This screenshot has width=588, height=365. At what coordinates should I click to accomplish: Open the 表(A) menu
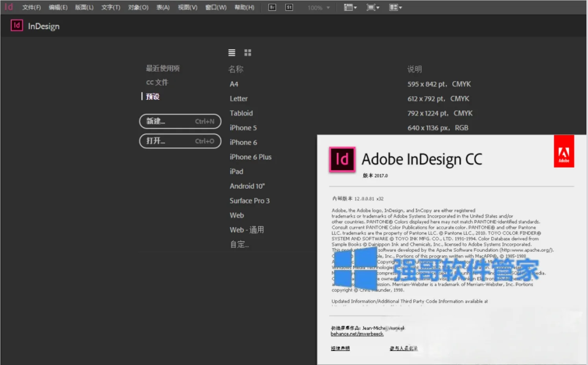point(163,7)
